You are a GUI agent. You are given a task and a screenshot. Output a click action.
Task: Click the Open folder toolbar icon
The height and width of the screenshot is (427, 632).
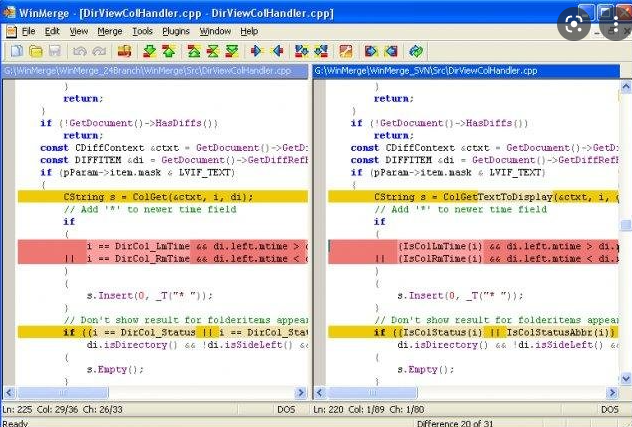click(36, 51)
